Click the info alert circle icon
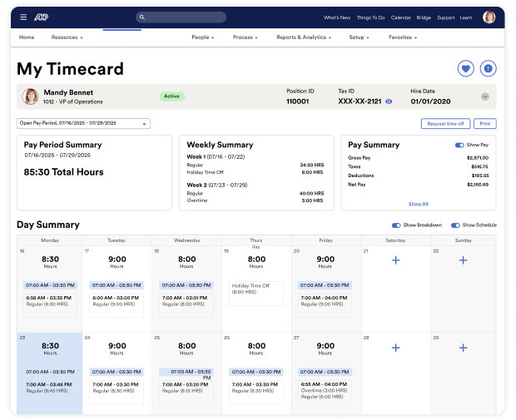 point(488,69)
